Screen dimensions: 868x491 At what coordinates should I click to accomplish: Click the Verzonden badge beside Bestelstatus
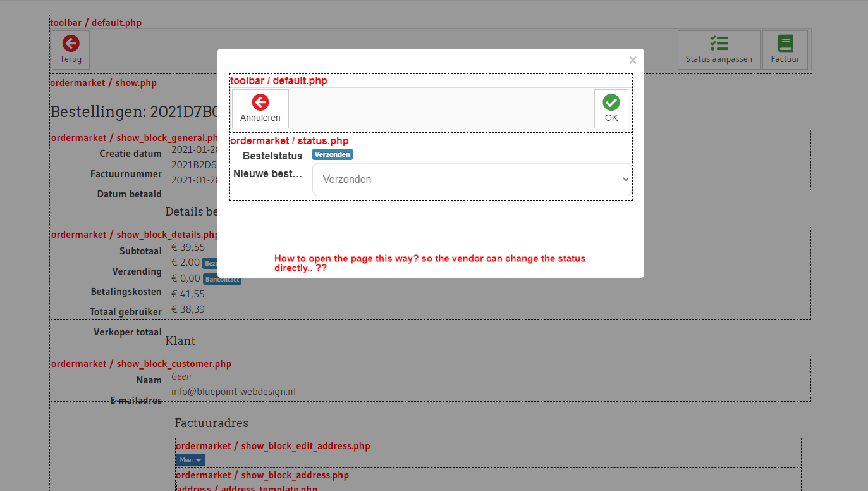(x=332, y=154)
